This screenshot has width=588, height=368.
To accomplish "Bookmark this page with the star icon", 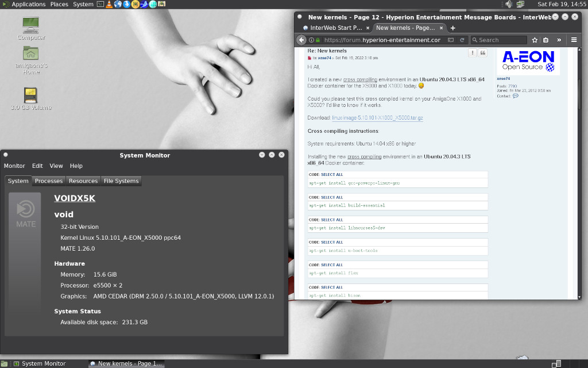I will tap(535, 40).
